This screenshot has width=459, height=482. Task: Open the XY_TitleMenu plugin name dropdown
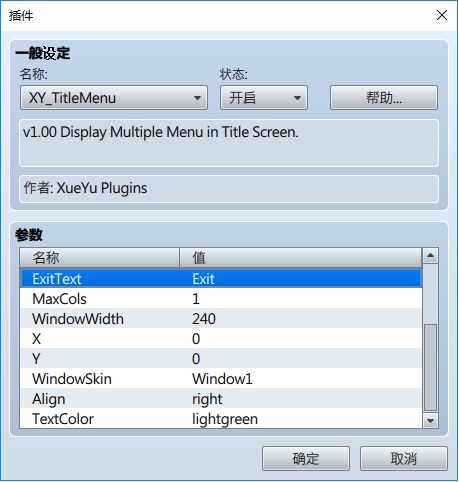coord(114,98)
